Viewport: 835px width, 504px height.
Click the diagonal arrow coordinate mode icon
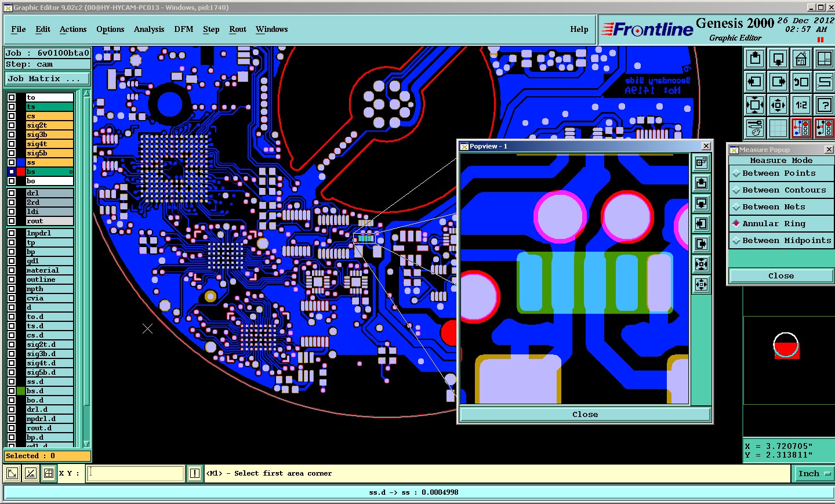(x=12, y=473)
